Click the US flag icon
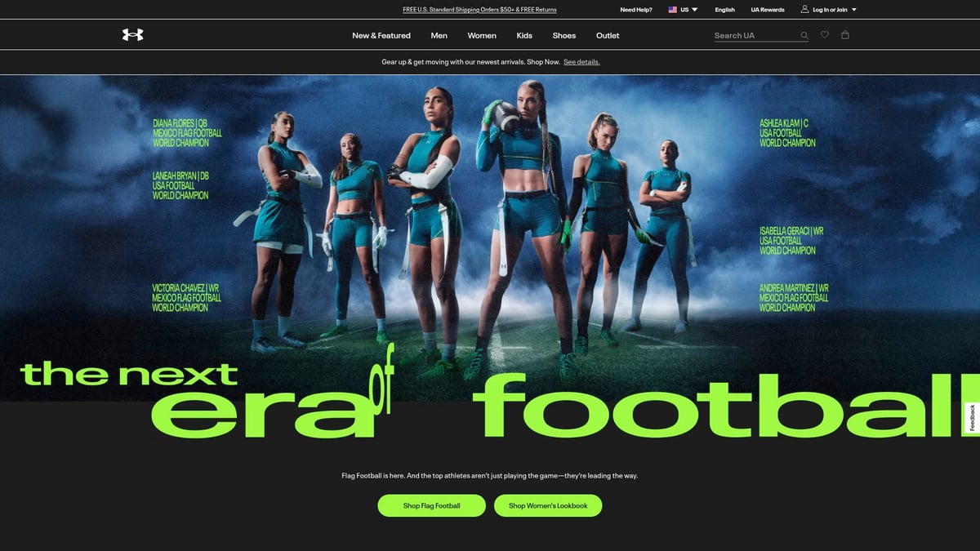 [x=673, y=10]
